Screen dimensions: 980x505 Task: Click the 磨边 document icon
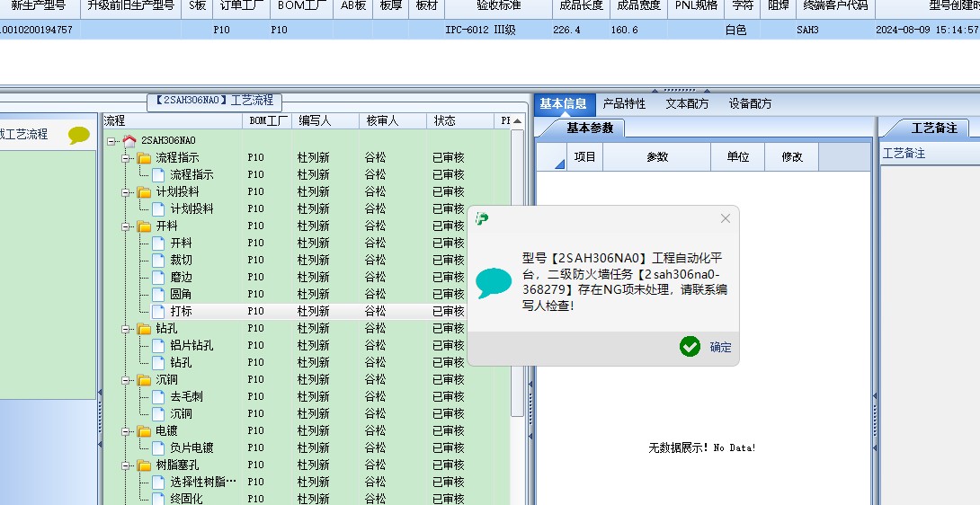tap(159, 277)
